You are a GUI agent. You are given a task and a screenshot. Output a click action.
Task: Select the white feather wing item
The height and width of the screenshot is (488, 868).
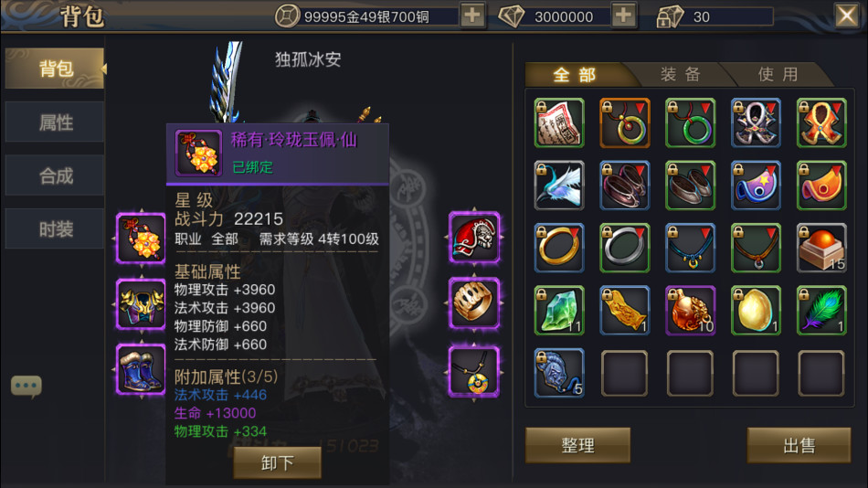pyautogui.click(x=559, y=186)
